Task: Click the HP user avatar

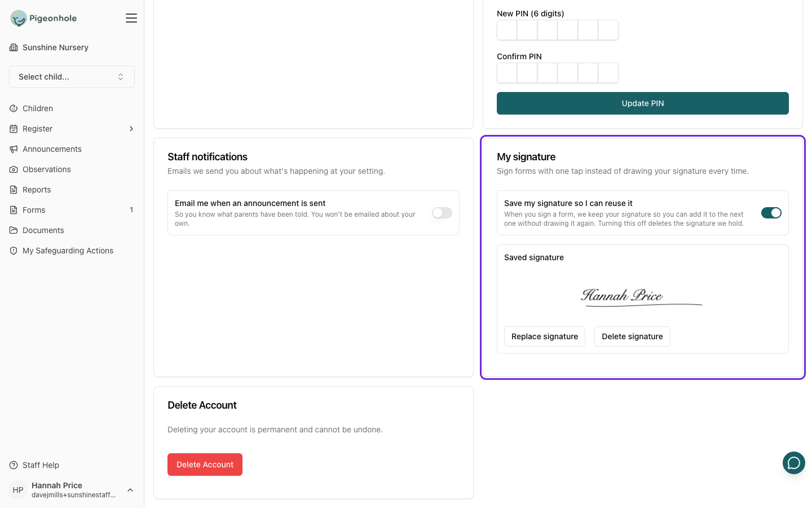Action: coord(18,490)
